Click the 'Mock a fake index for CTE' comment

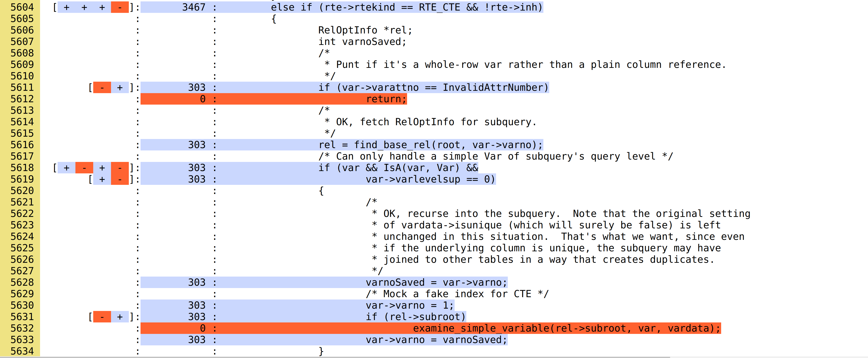click(457, 294)
